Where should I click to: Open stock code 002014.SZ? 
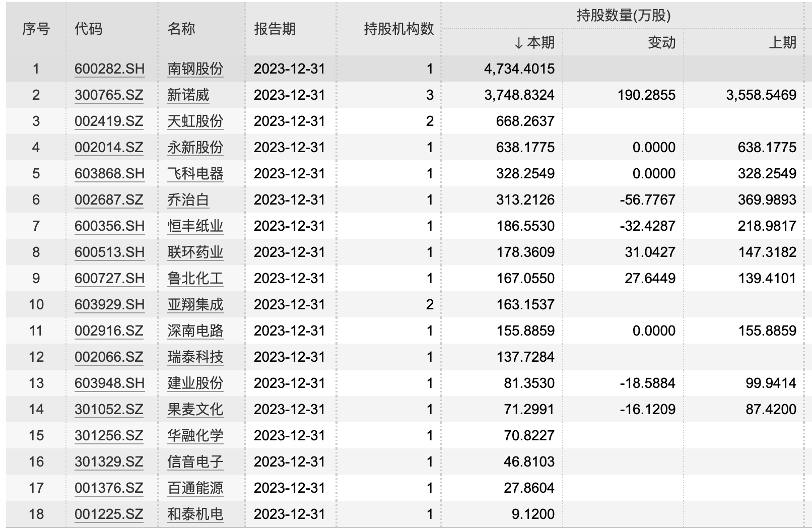tap(109, 148)
